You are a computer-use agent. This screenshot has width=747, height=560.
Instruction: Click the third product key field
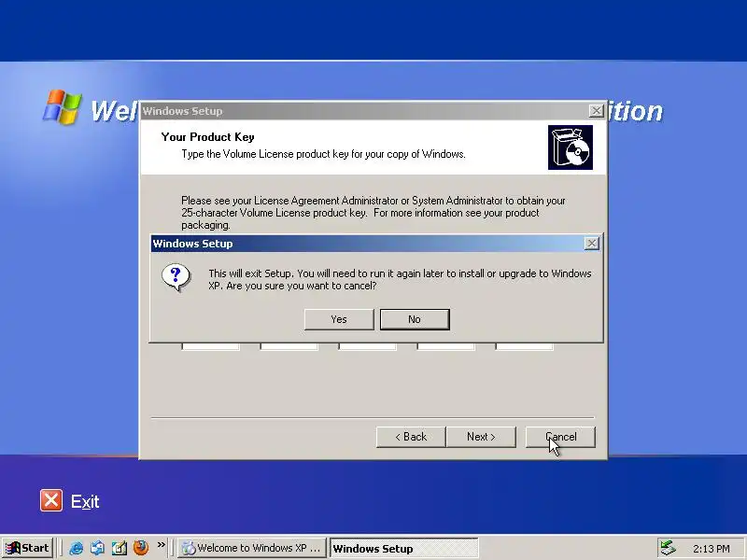[x=367, y=346]
